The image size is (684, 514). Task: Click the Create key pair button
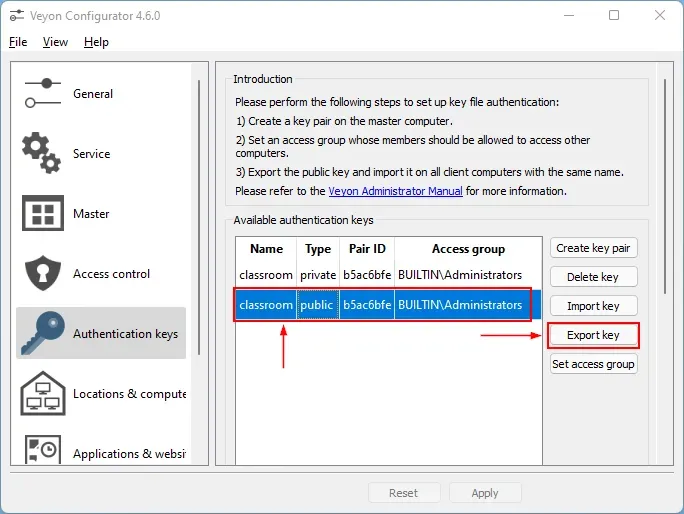pos(593,248)
